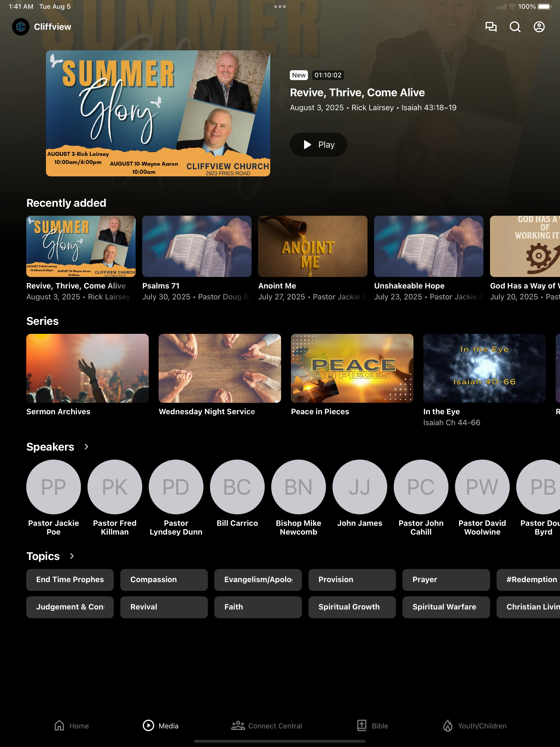Choose the Prayer topic
The height and width of the screenshot is (747, 560).
click(446, 580)
